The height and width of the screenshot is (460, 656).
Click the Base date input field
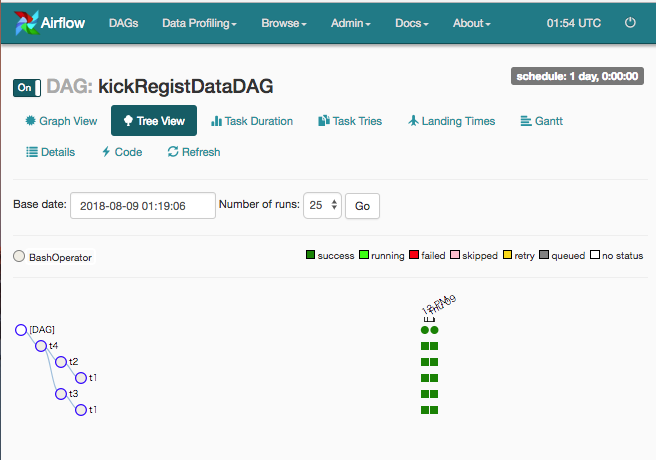pos(143,205)
